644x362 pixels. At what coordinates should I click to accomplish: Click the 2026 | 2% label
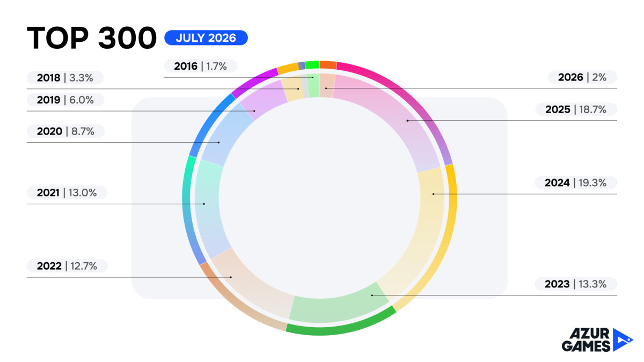pyautogui.click(x=582, y=77)
